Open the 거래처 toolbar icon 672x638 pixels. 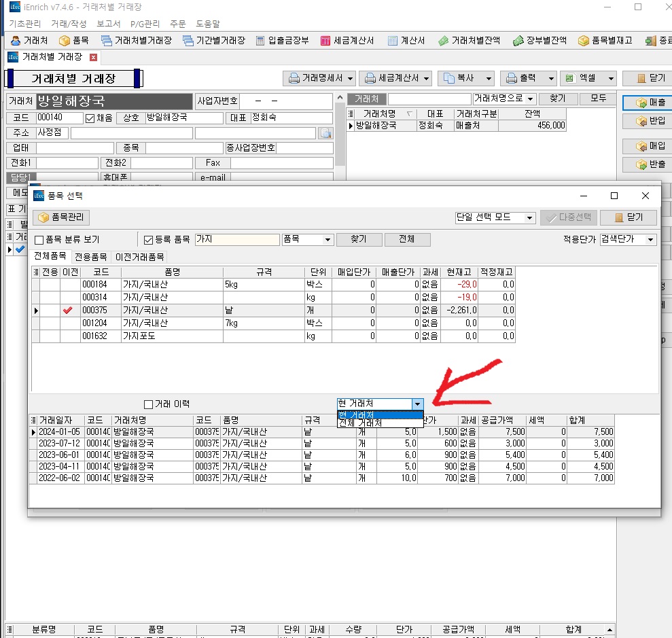tap(29, 41)
